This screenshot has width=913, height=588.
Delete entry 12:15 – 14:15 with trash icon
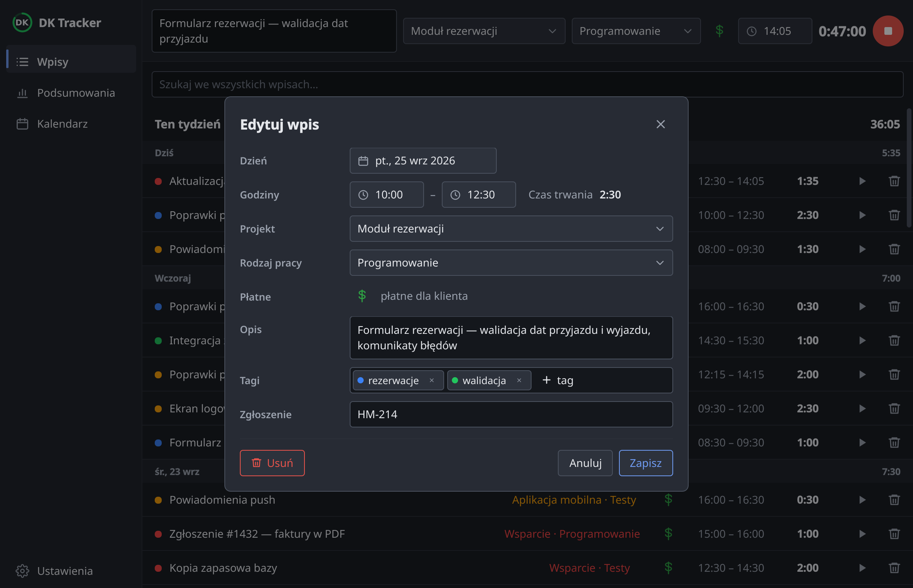894,374
